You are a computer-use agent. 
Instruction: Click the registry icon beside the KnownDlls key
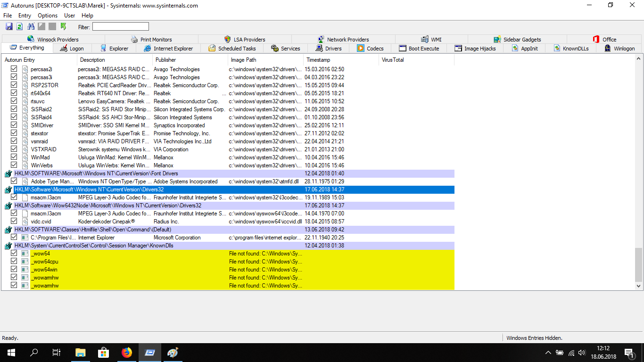click(x=8, y=246)
